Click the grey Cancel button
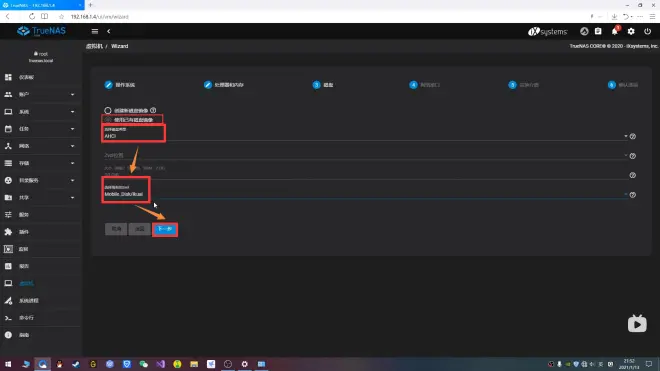Screen dimensions: 660x371 (x=116, y=229)
